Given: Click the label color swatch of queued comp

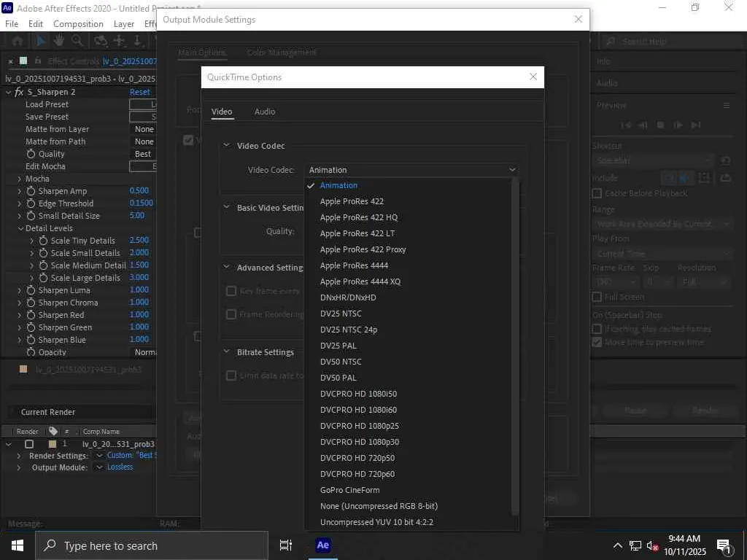Looking at the screenshot, I should click(x=53, y=444).
